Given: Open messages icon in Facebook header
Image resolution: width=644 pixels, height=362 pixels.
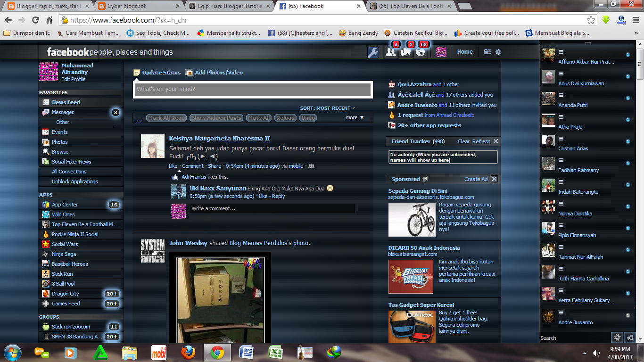Looking at the screenshot, I should (x=405, y=52).
